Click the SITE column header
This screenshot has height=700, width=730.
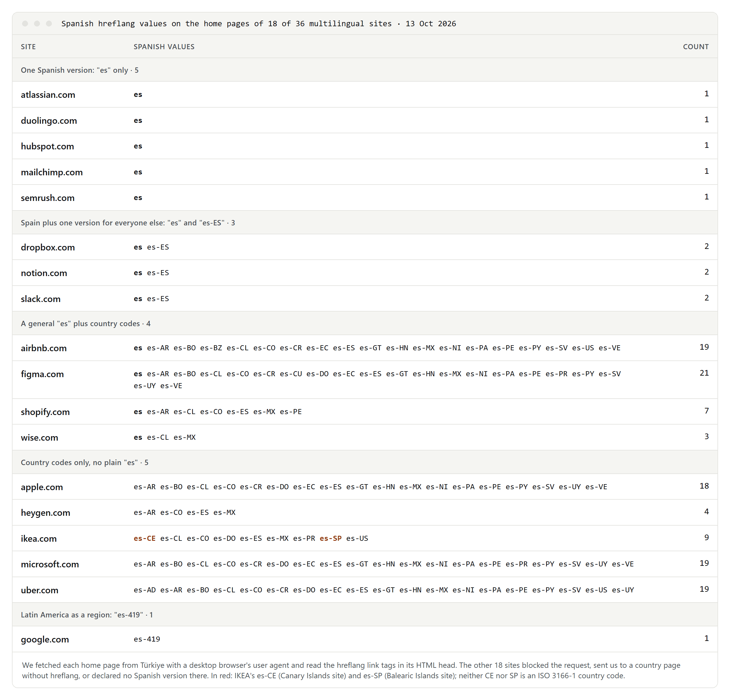click(28, 47)
